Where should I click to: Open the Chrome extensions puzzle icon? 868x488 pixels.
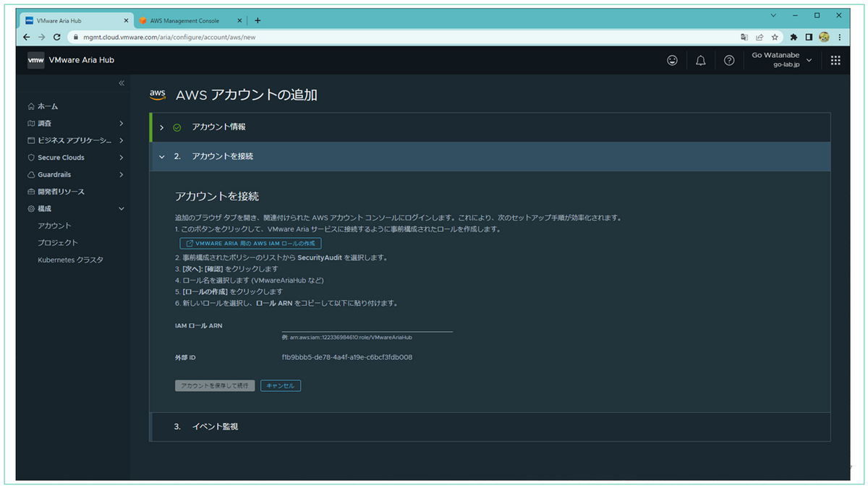click(x=793, y=37)
